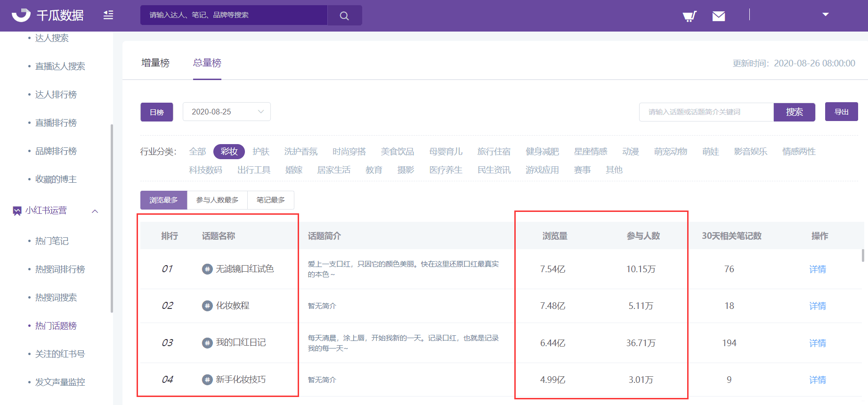This screenshot has width=868, height=405.
Task: Click the hashtag icon beside 我的口红日记
Action: [207, 343]
